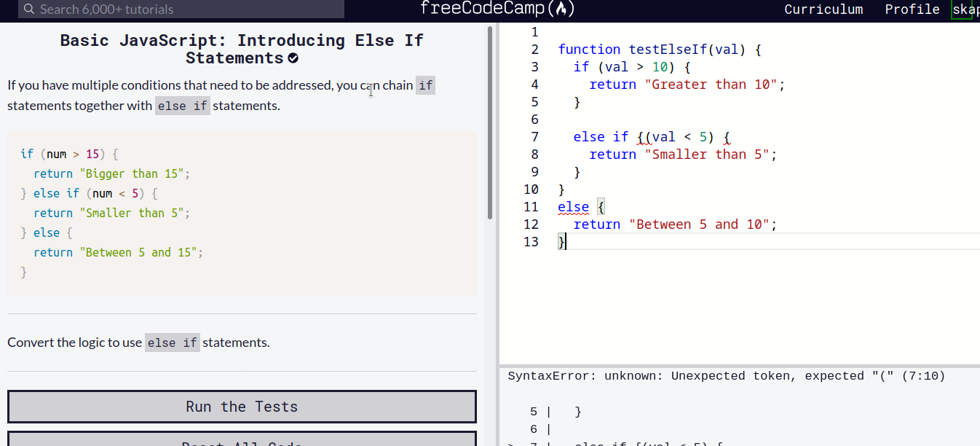Image resolution: width=980 pixels, height=446 pixels.
Task: Open the Profile nav item
Action: tap(912, 9)
